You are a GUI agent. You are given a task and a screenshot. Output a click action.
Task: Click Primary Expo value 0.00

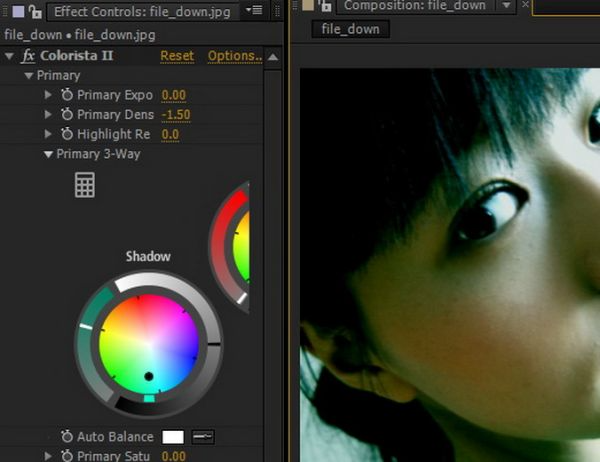(174, 95)
